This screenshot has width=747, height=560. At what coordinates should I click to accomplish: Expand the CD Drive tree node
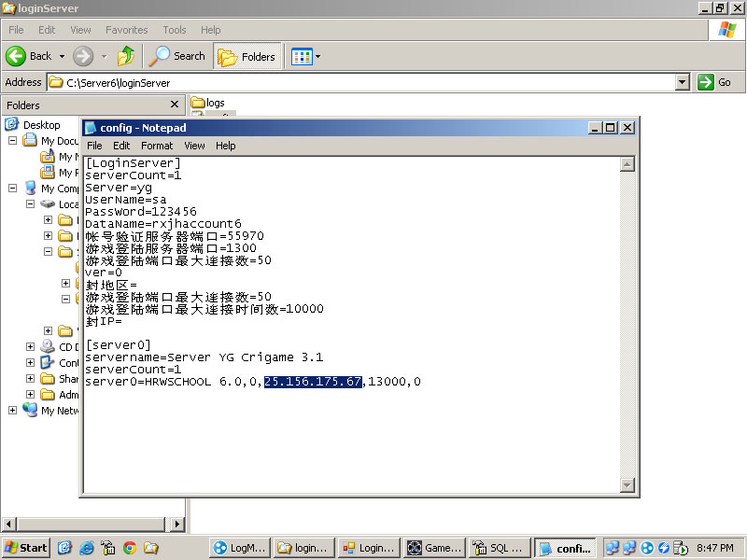pos(30,346)
